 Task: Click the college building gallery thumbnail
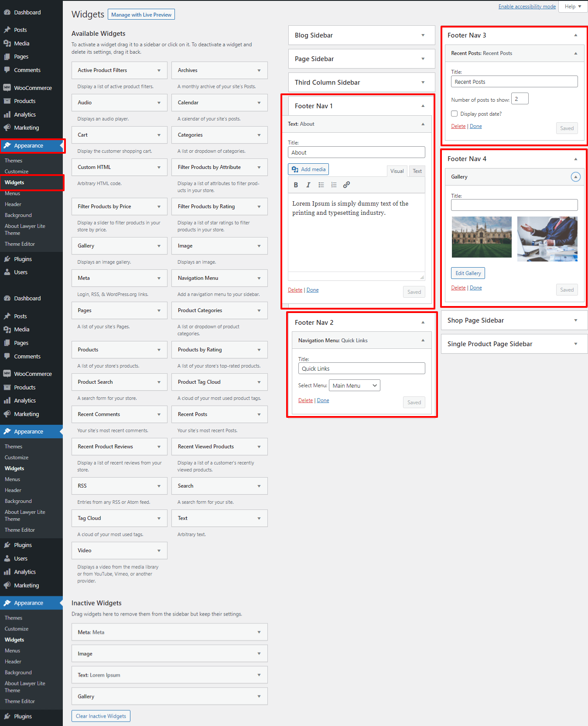click(482, 237)
